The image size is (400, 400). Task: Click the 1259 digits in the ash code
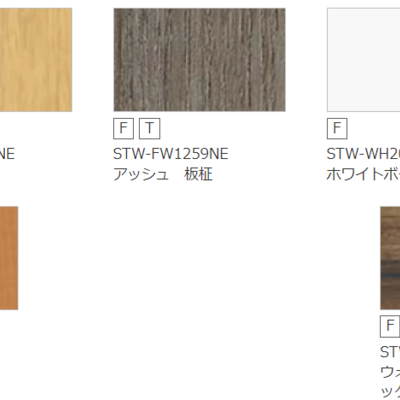click(188, 154)
